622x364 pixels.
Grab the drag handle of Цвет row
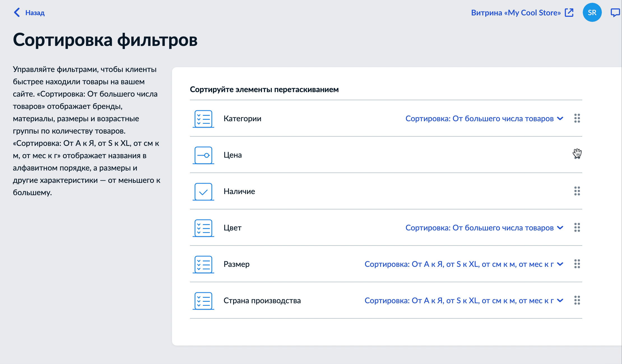(x=577, y=228)
